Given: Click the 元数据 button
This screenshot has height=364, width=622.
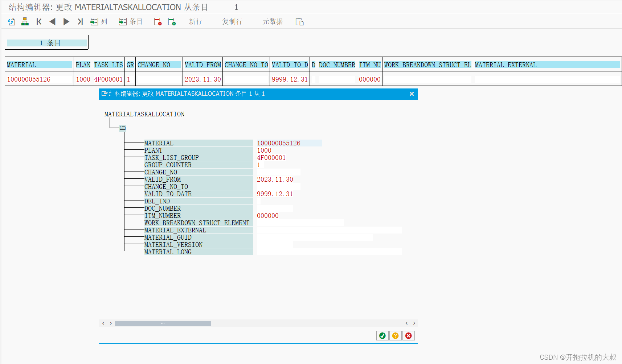Looking at the screenshot, I should pyautogui.click(x=273, y=21).
